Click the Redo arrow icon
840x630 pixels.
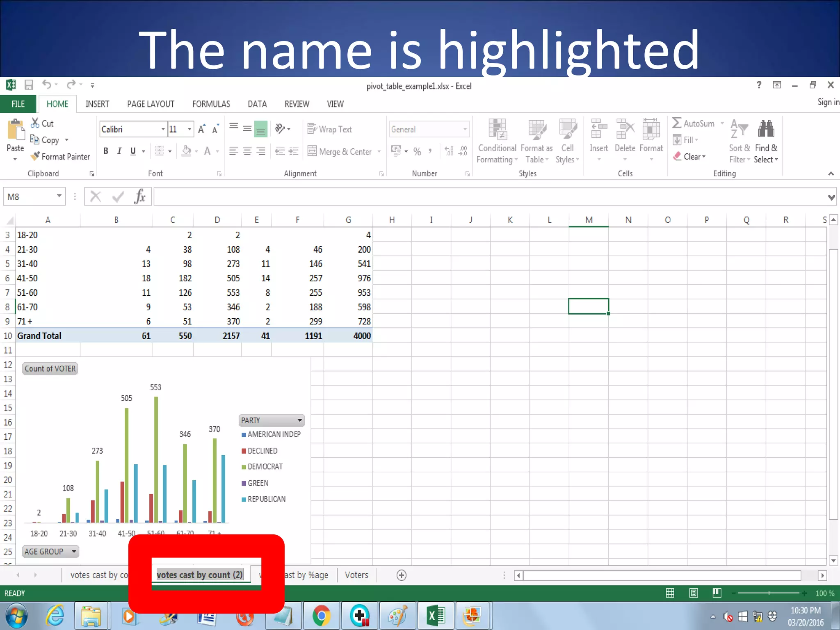pyautogui.click(x=71, y=84)
